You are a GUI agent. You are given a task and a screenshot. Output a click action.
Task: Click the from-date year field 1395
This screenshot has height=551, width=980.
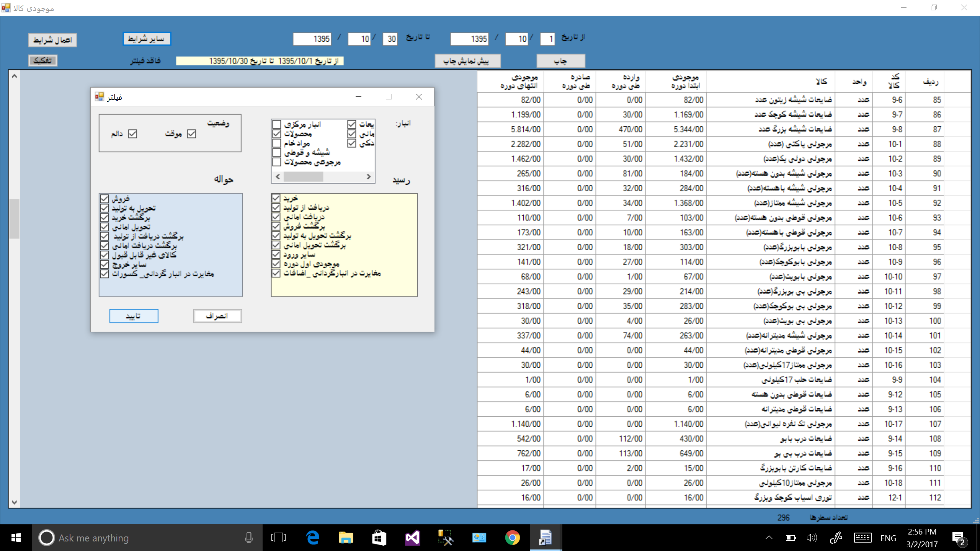pyautogui.click(x=469, y=39)
